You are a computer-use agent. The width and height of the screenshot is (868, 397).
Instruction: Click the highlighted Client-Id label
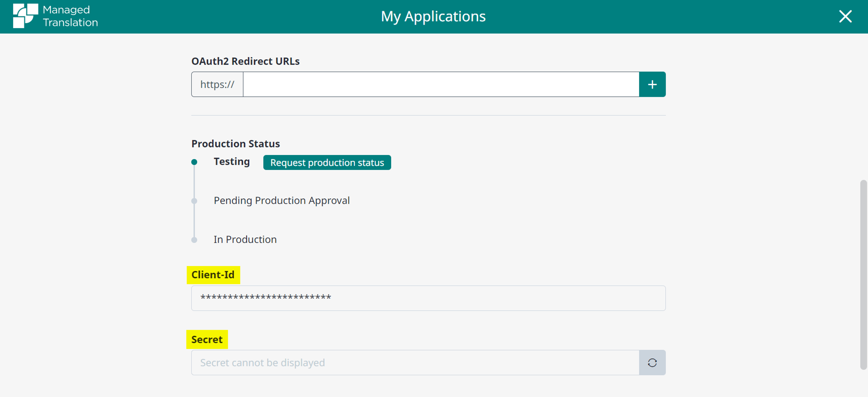(x=213, y=275)
